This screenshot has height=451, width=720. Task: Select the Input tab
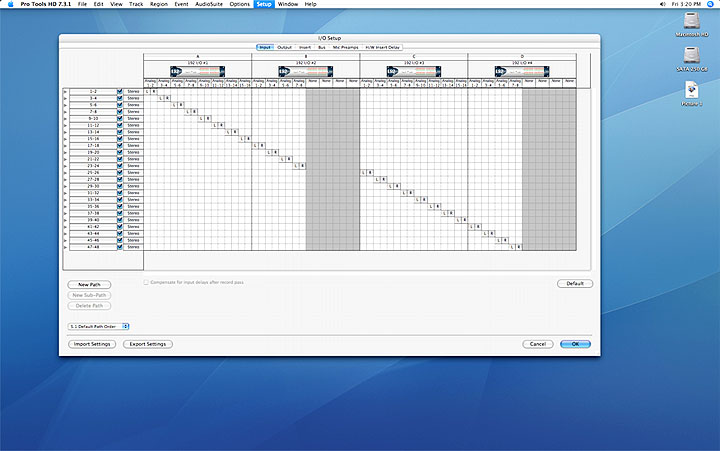pos(265,47)
